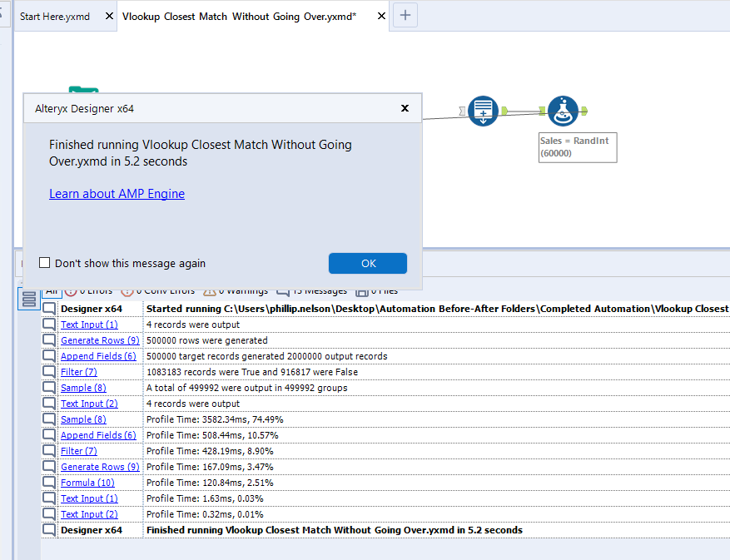Viewport: 730px width, 560px height.
Task: Click the Warnings filter icon in results
Action: (x=211, y=291)
